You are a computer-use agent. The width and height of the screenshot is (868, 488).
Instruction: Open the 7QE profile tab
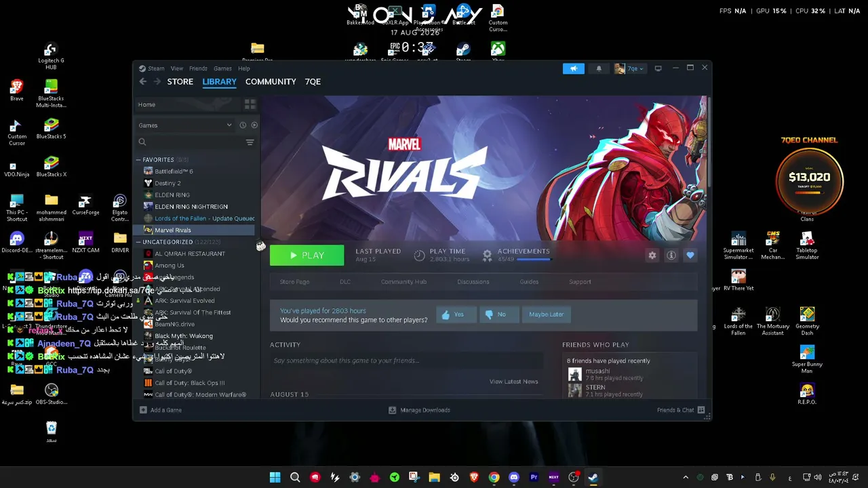coord(313,81)
